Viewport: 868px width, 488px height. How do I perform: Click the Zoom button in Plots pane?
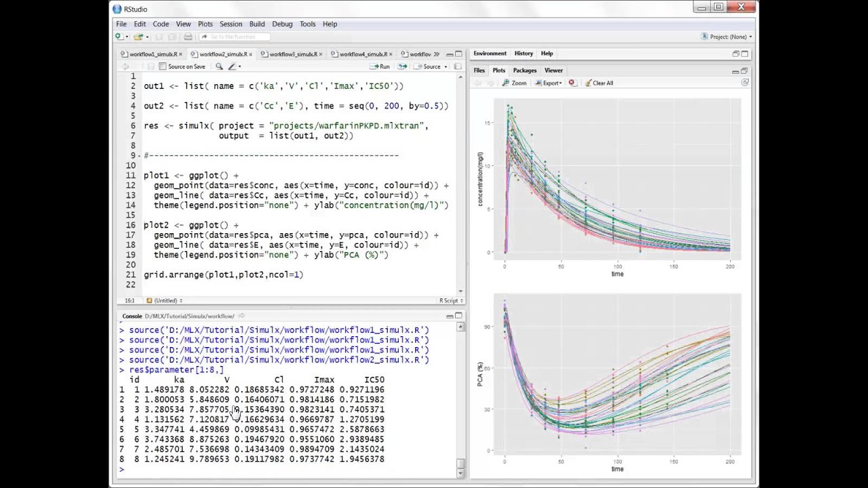pyautogui.click(x=515, y=83)
